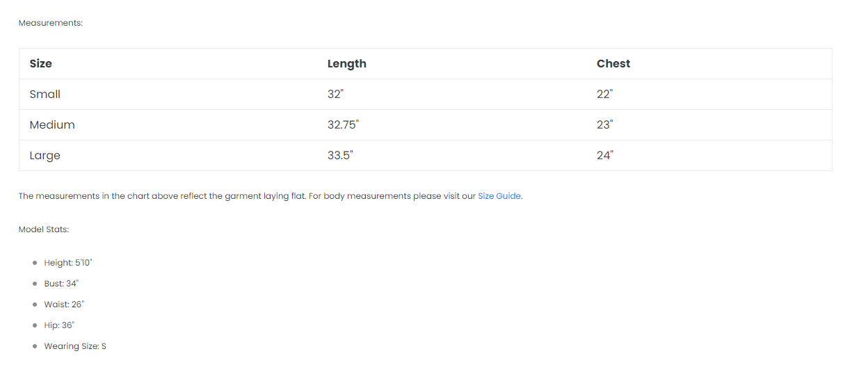
Task: Click the Wearing Size: S item
Action: point(75,346)
